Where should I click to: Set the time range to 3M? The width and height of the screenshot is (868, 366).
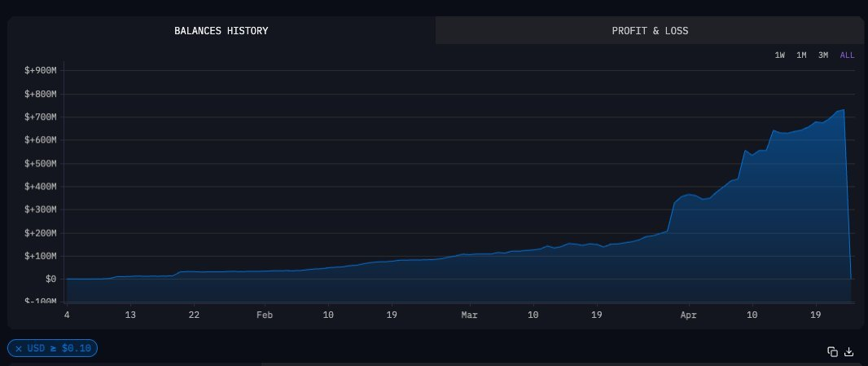[x=823, y=55]
